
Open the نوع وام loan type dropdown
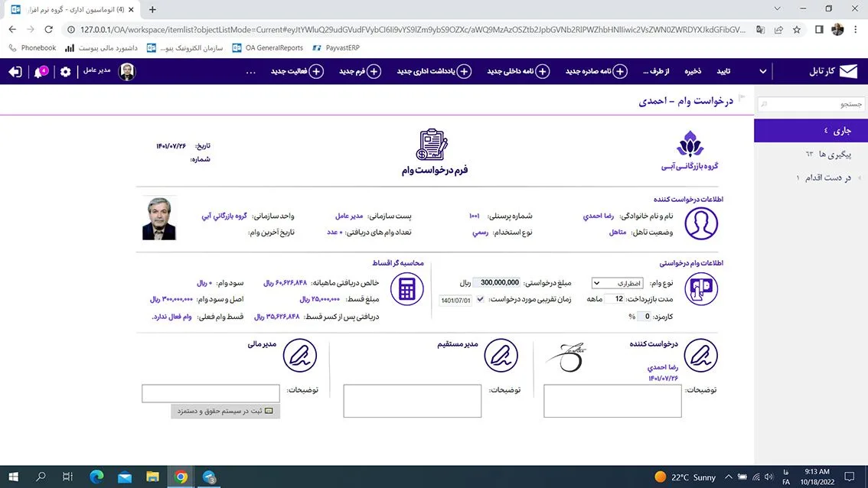pyautogui.click(x=618, y=283)
